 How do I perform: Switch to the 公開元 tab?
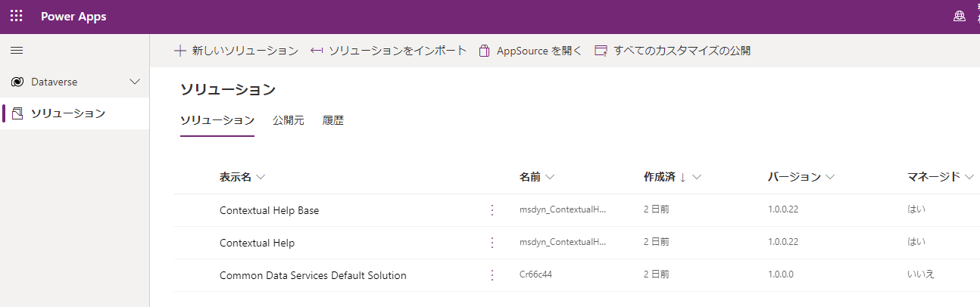click(289, 120)
